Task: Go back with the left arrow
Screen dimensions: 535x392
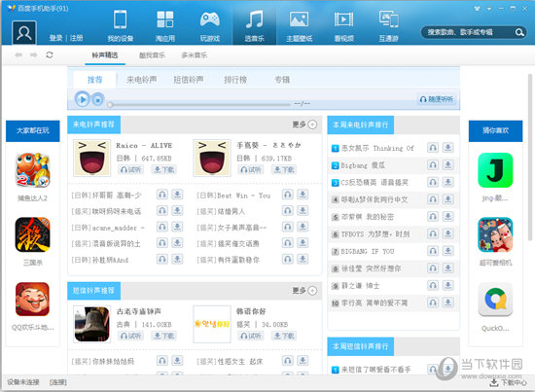Action: (x=18, y=54)
